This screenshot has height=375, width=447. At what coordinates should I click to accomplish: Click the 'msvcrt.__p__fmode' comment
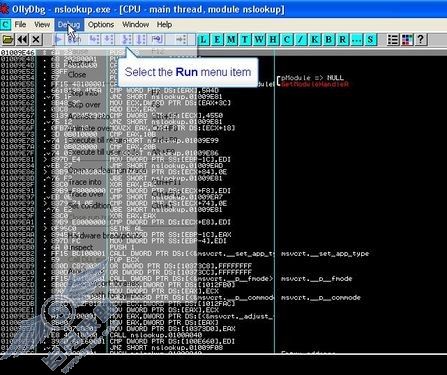(316, 279)
